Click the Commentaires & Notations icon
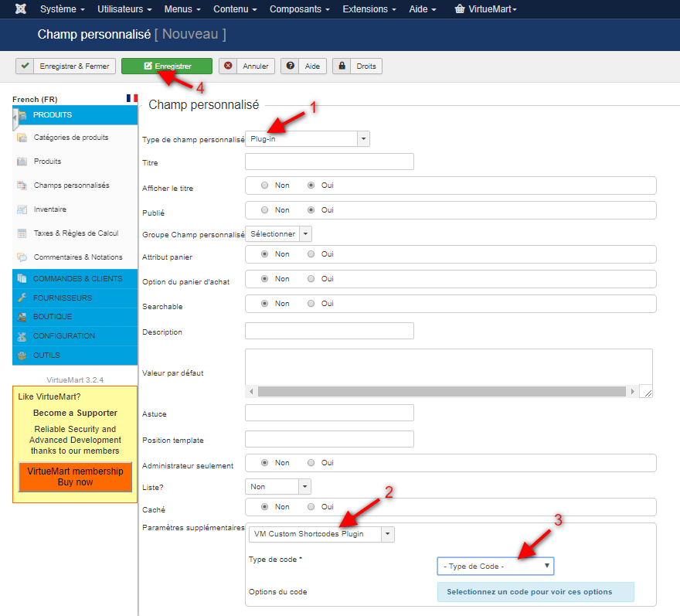 [22, 257]
